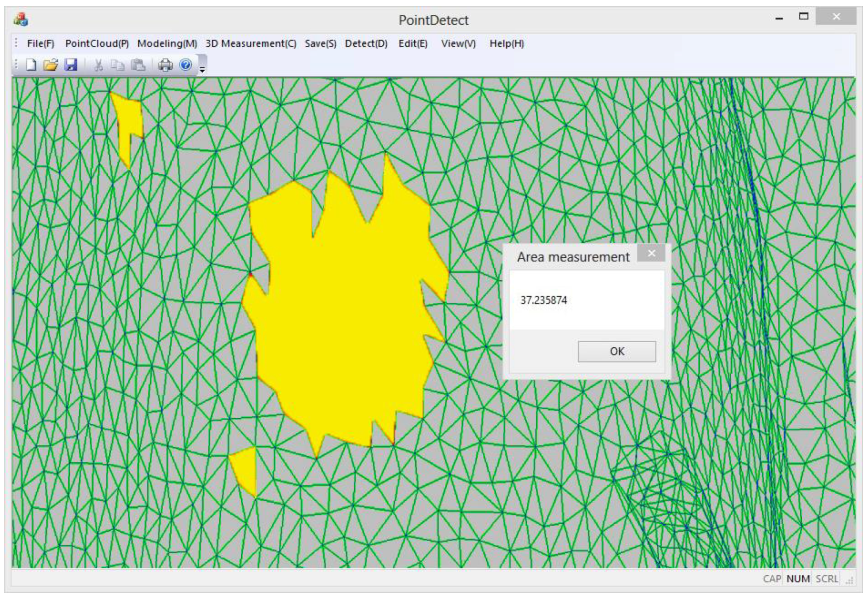Open the Detect(D) menu
The height and width of the screenshot is (597, 868).
pos(366,44)
